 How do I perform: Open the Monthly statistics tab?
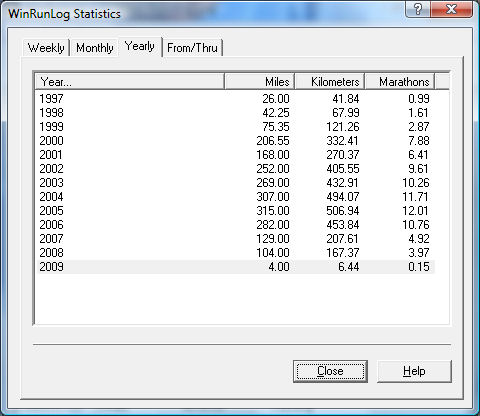pyautogui.click(x=95, y=48)
